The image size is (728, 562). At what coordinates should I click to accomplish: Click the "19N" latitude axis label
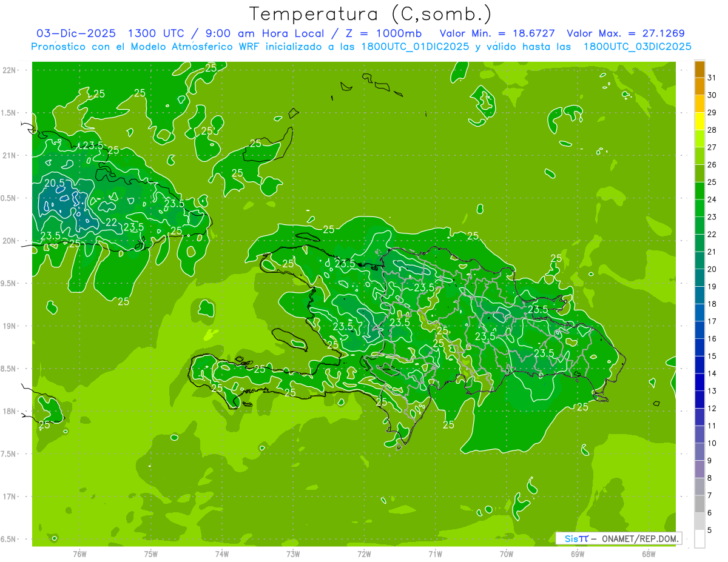(x=10, y=326)
